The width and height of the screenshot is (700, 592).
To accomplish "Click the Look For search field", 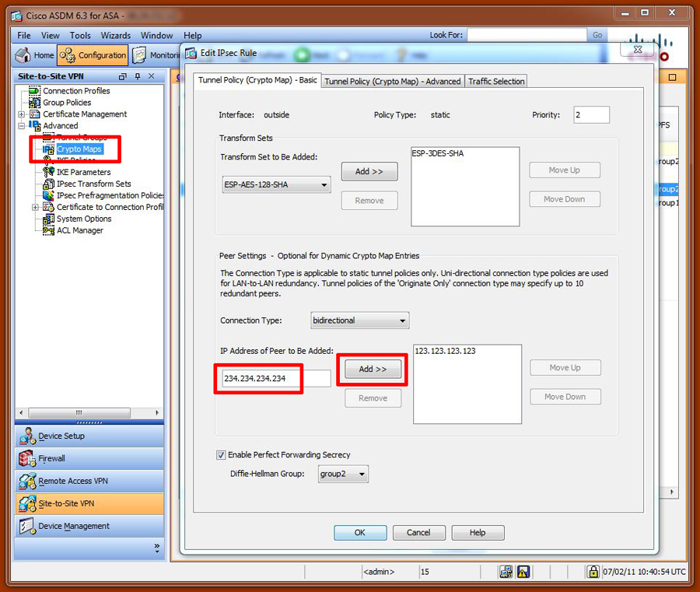I will click(527, 35).
